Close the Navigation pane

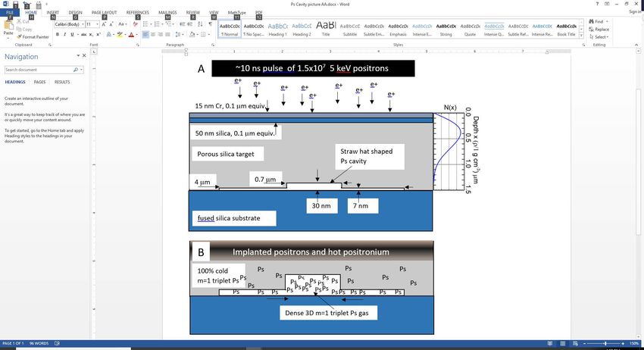click(84, 55)
